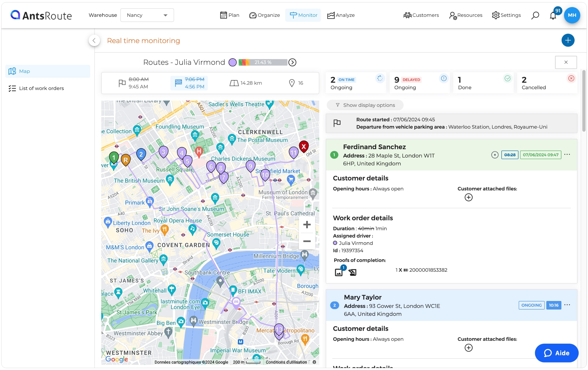Click the 14.28 km distance indicator

pos(246,83)
